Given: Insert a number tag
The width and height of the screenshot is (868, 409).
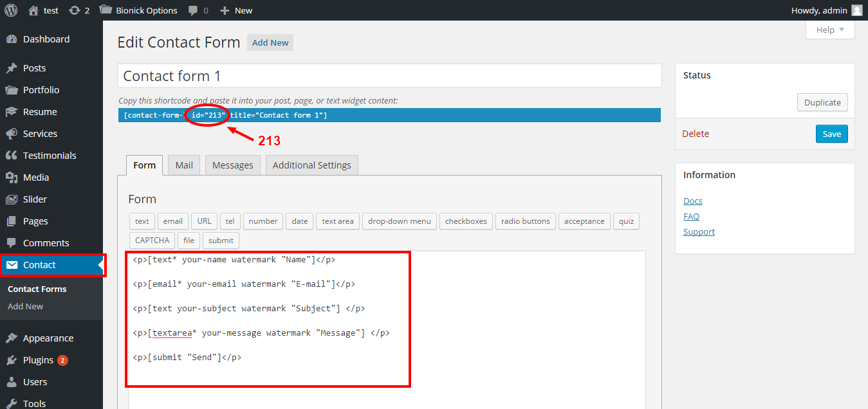Looking at the screenshot, I should (x=263, y=221).
